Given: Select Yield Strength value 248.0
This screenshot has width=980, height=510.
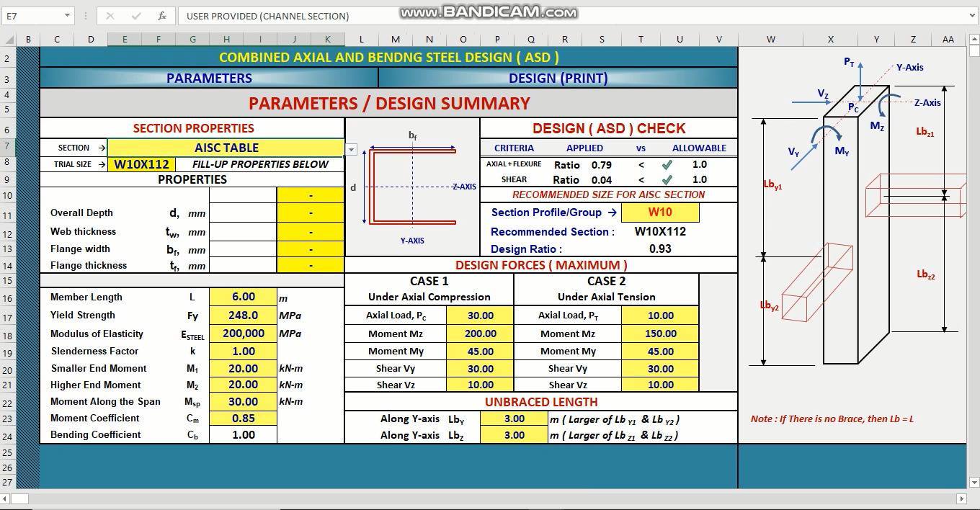Looking at the screenshot, I should 243,315.
